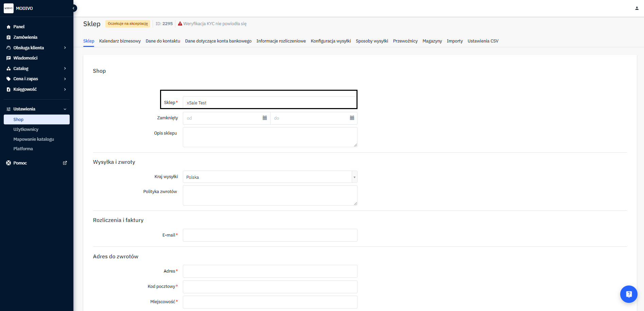Open Mapowanie katalogu page
Screen dimensions: 644x311
pyautogui.click(x=34, y=139)
